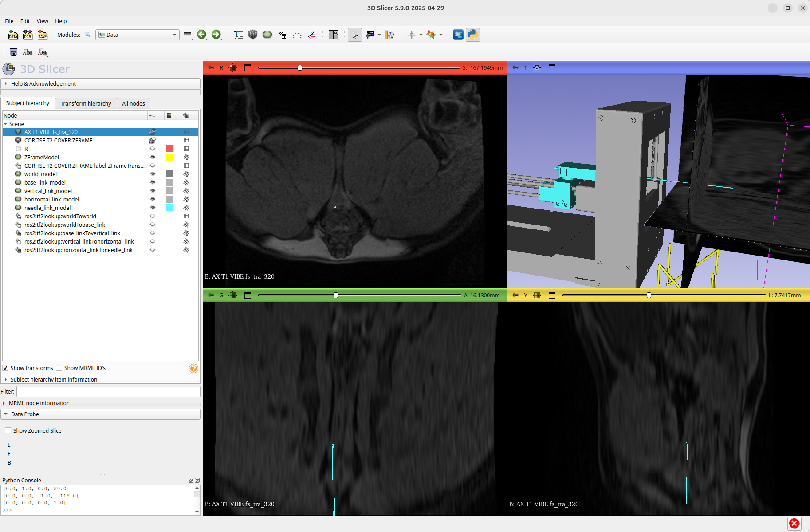This screenshot has width=810, height=532.
Task: Go to the previous module with green back arrow
Action: pyautogui.click(x=202, y=35)
